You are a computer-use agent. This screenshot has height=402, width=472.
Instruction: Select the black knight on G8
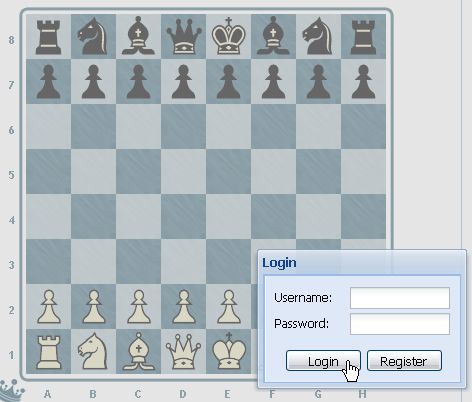(x=318, y=36)
